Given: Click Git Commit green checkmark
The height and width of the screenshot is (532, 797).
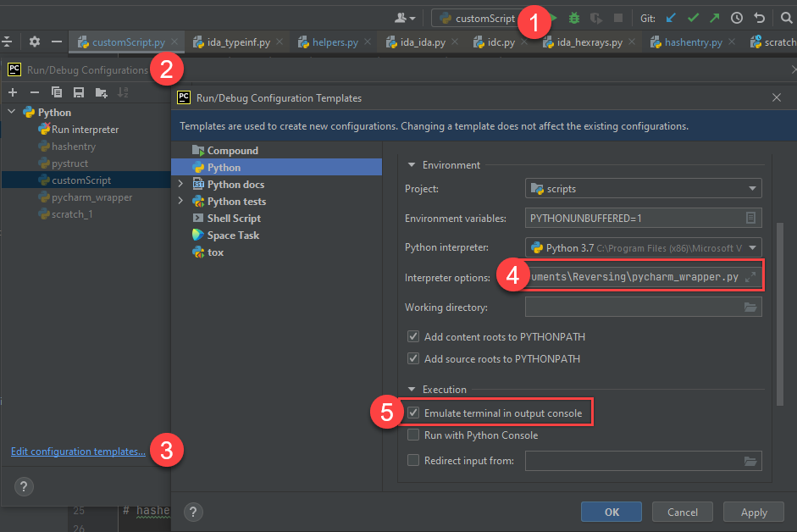Looking at the screenshot, I should pyautogui.click(x=693, y=19).
